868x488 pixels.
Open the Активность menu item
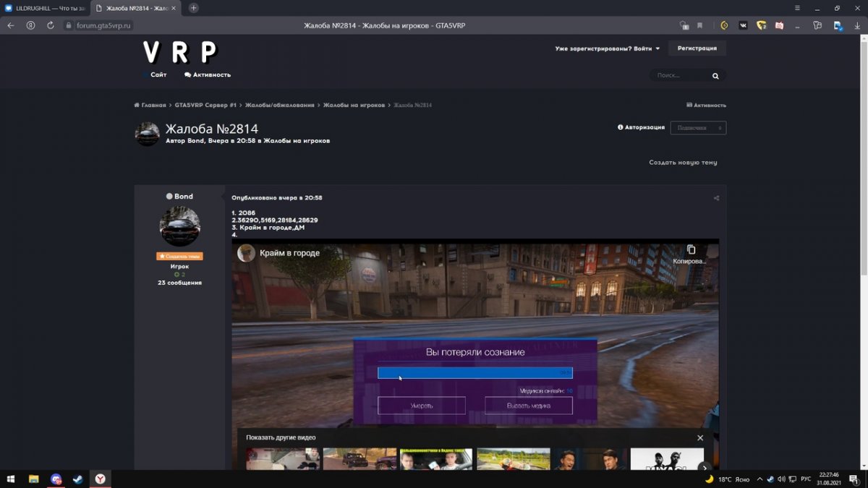[x=208, y=74]
